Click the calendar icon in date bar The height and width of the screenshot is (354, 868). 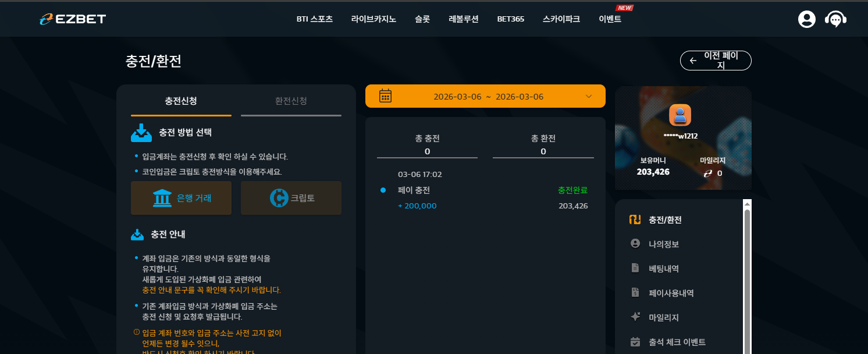click(385, 96)
